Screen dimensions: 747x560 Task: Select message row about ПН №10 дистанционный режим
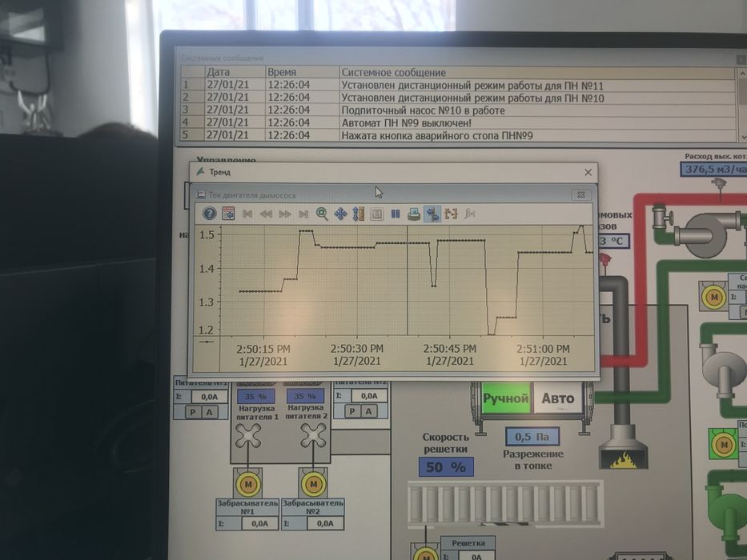[x=457, y=98]
